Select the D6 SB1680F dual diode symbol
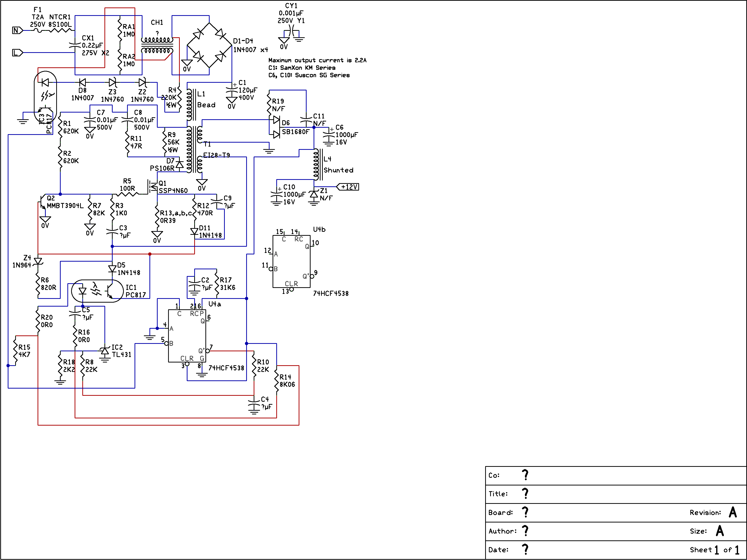747x560 pixels. (x=276, y=127)
